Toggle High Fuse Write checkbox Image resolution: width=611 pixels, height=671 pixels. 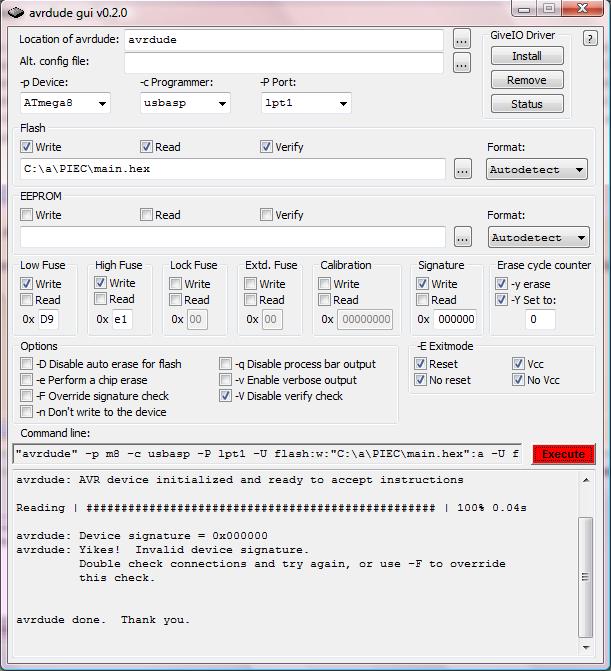pos(100,283)
